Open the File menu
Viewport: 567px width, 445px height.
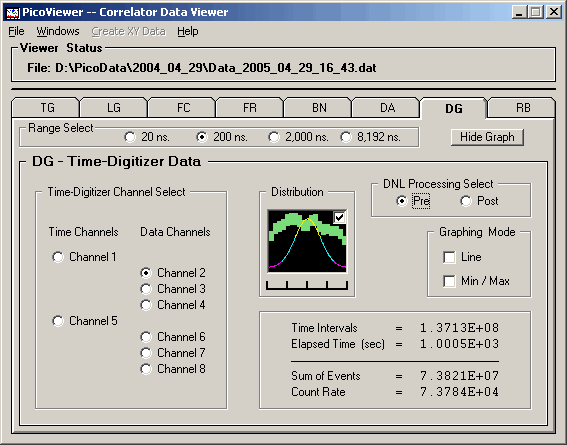[16, 31]
